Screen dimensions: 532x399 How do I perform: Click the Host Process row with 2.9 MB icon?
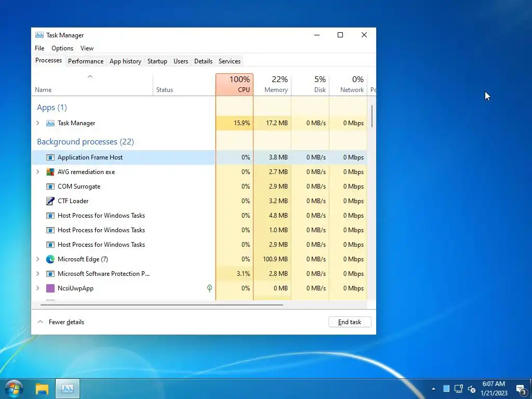pos(50,245)
